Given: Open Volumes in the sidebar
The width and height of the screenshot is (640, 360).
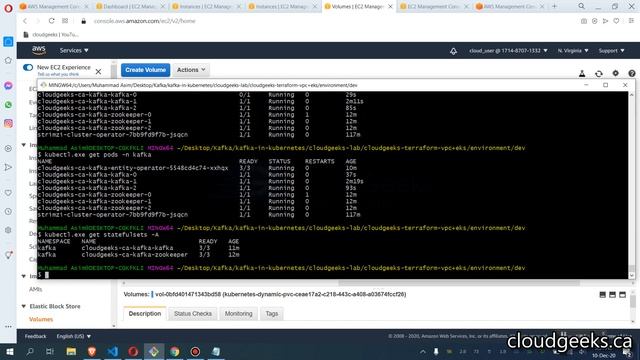Looking at the screenshot, I should pyautogui.click(x=41, y=319).
